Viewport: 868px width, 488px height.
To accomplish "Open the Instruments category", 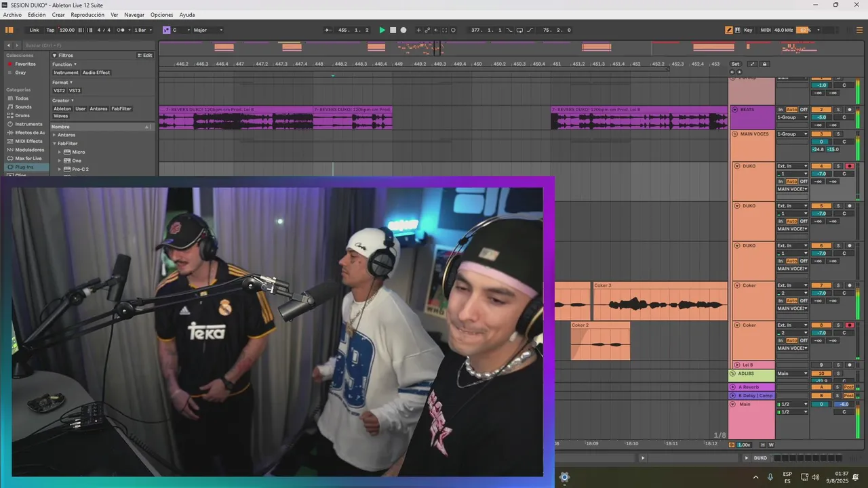I will (28, 124).
